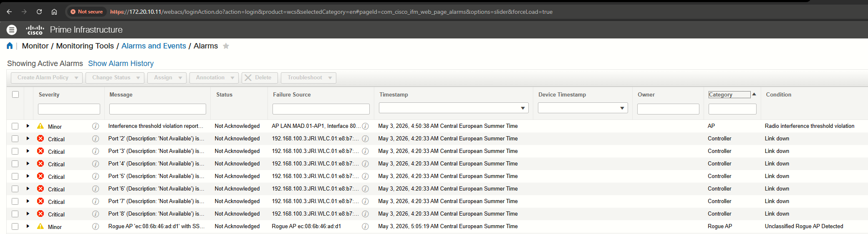The width and height of the screenshot is (868, 234).
Task: Show failure source info on Port '4' row
Action: [x=365, y=164]
